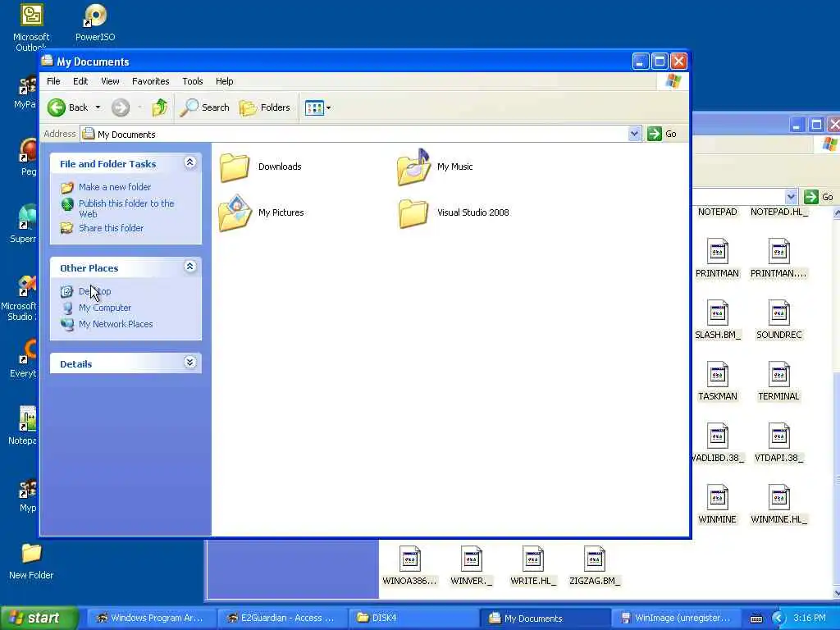
Task: Click the My Documents address field
Action: pos(354,134)
